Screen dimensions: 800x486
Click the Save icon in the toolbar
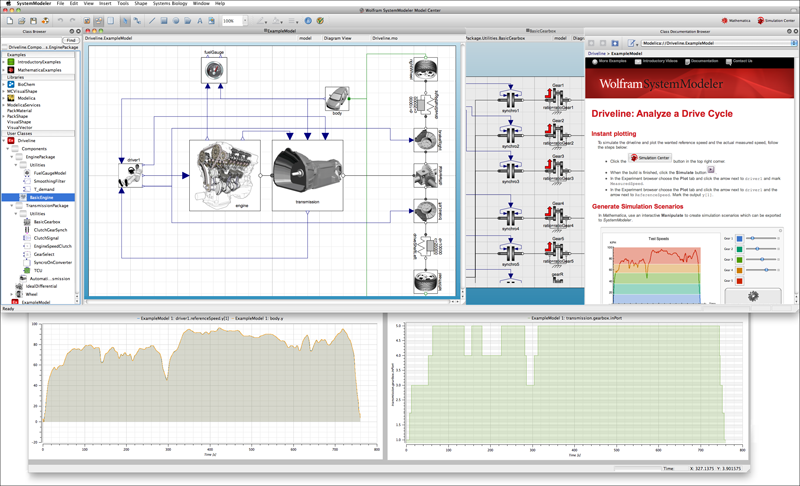click(32, 20)
